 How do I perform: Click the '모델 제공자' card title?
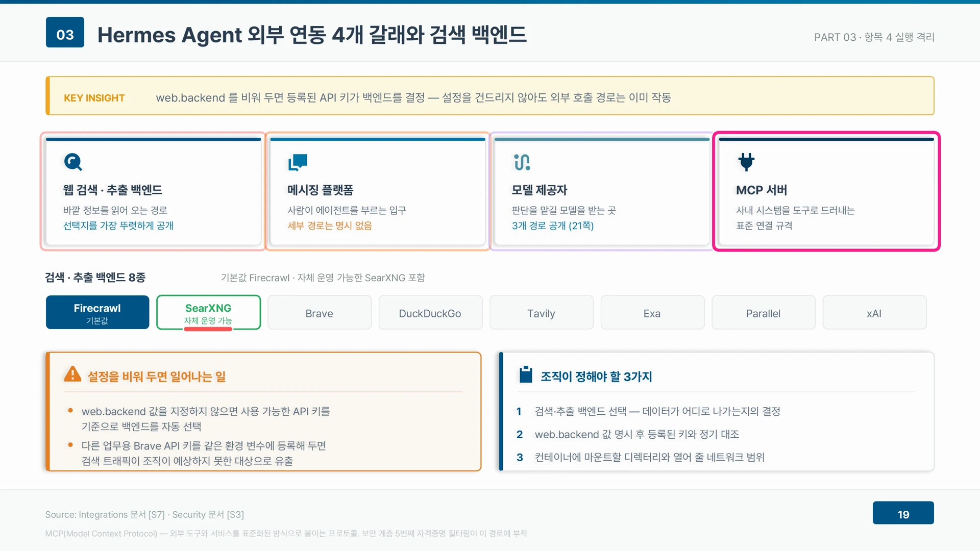tap(540, 190)
